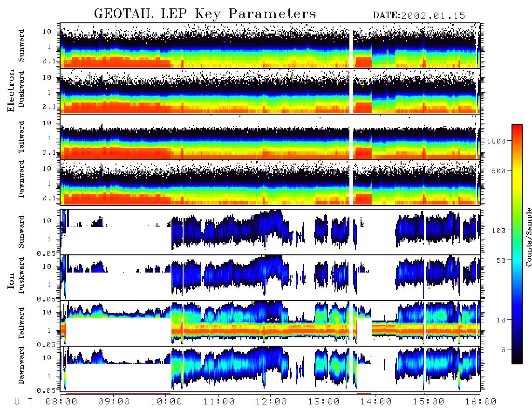Click the Counts/Sample color bar

[x=517, y=244]
